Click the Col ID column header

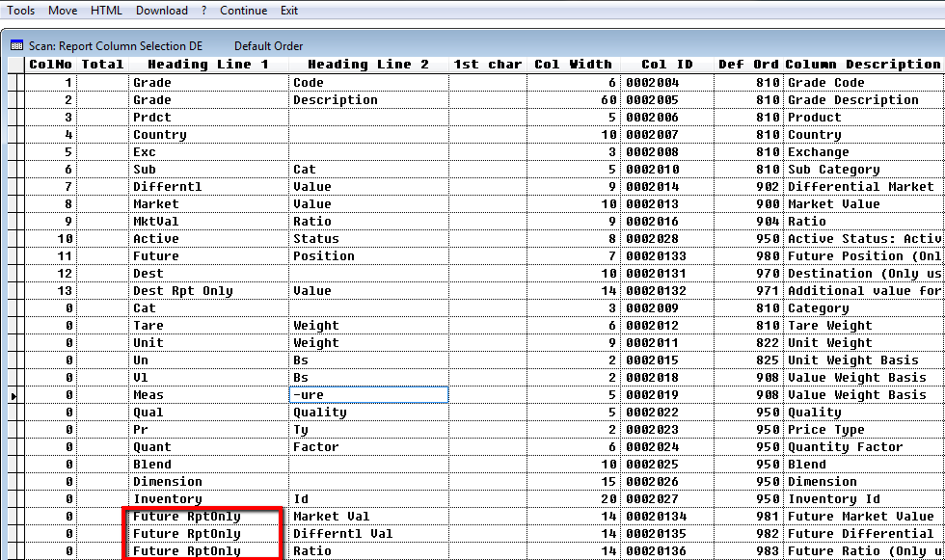click(x=667, y=65)
